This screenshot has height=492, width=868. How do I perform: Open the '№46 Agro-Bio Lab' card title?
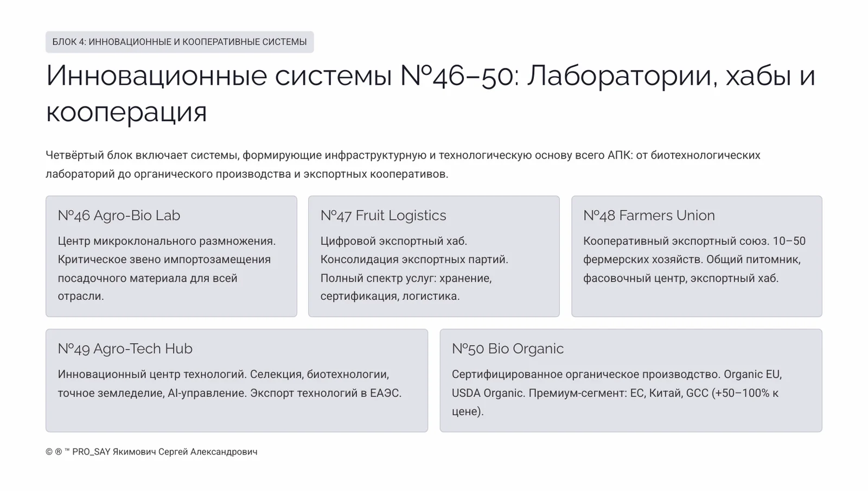[x=119, y=216]
